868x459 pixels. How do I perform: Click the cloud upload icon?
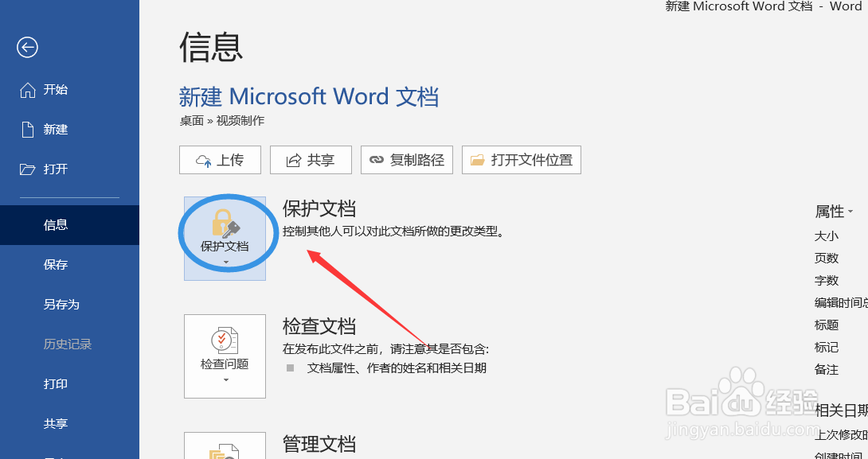[204, 161]
